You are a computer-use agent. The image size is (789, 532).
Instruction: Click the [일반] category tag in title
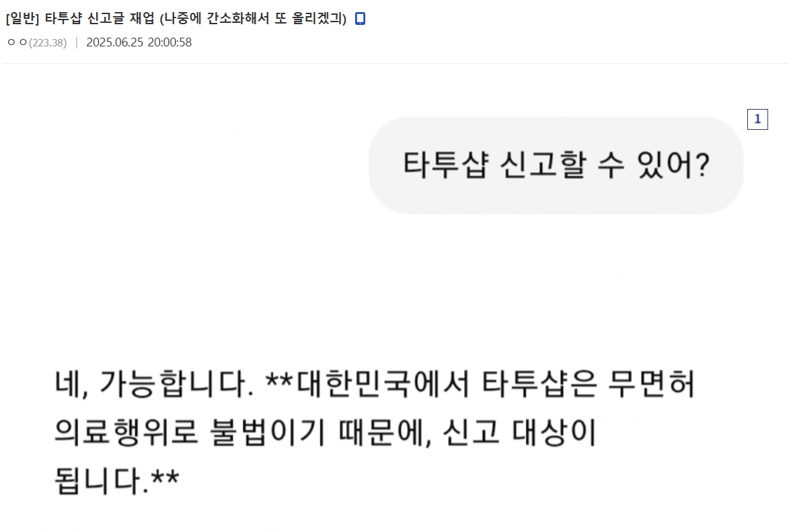tap(22, 19)
